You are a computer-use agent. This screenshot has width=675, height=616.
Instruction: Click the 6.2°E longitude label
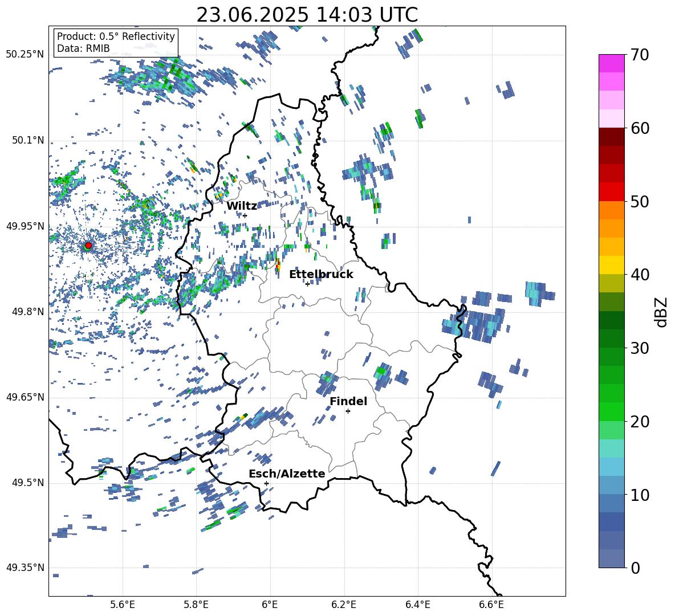(x=344, y=605)
